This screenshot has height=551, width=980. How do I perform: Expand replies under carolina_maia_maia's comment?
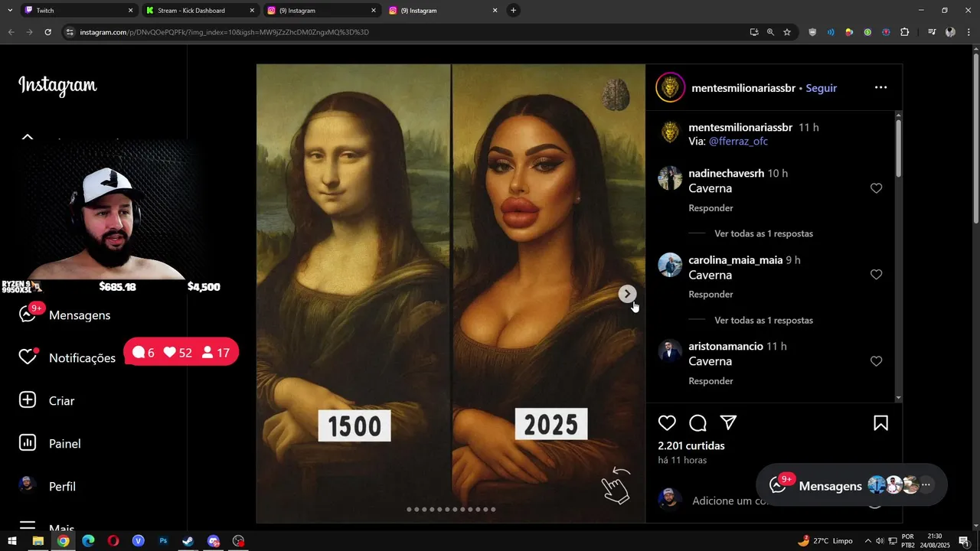[x=763, y=320]
